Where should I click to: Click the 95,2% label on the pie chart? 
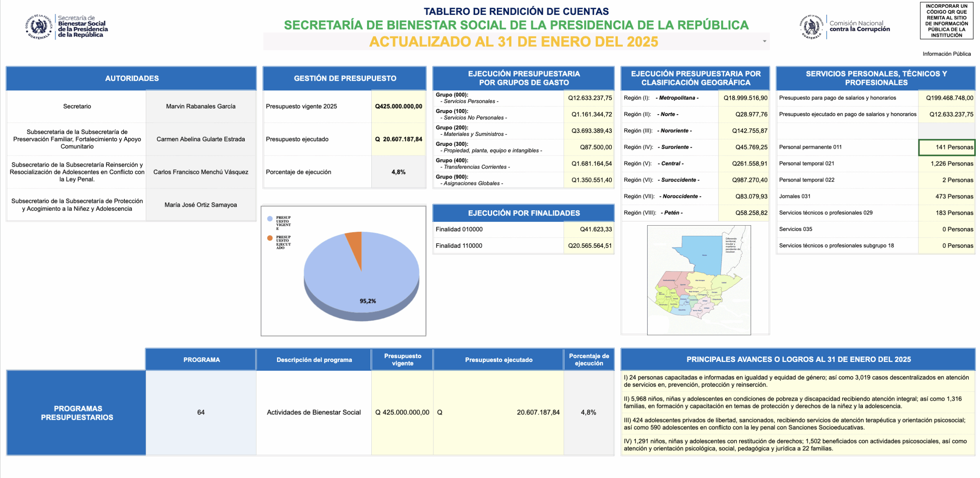point(367,301)
